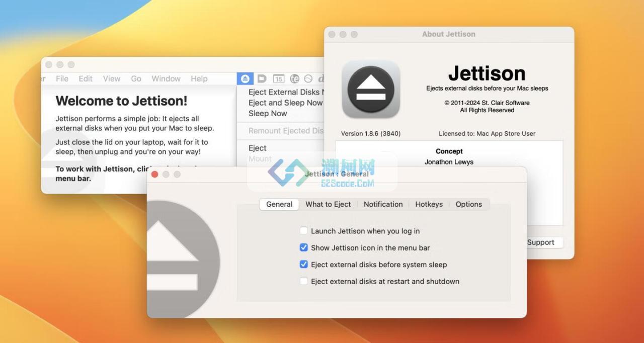The width and height of the screenshot is (644, 343).
Task: Open the calendar 15 menu bar icon
Action: (279, 78)
